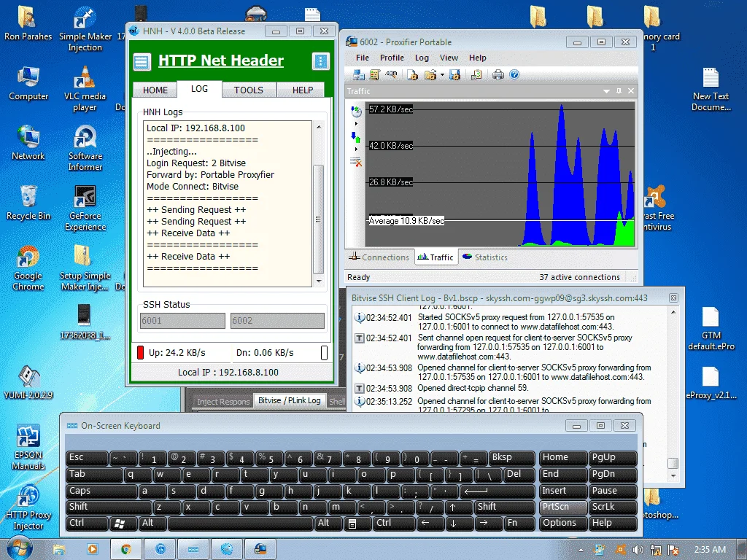Select VLC media player desktop icon

(x=85, y=88)
